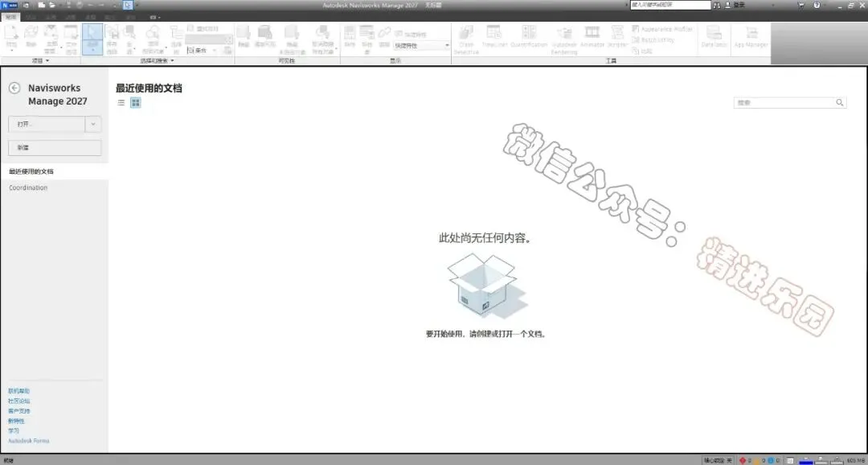Click the Properties (特性) ribbon icon
The height and width of the screenshot is (465, 868).
tap(350, 36)
